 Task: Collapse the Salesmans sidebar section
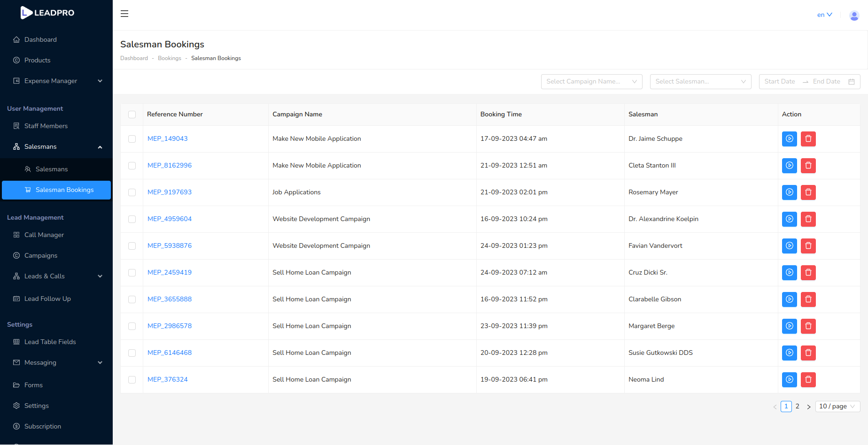click(100, 146)
